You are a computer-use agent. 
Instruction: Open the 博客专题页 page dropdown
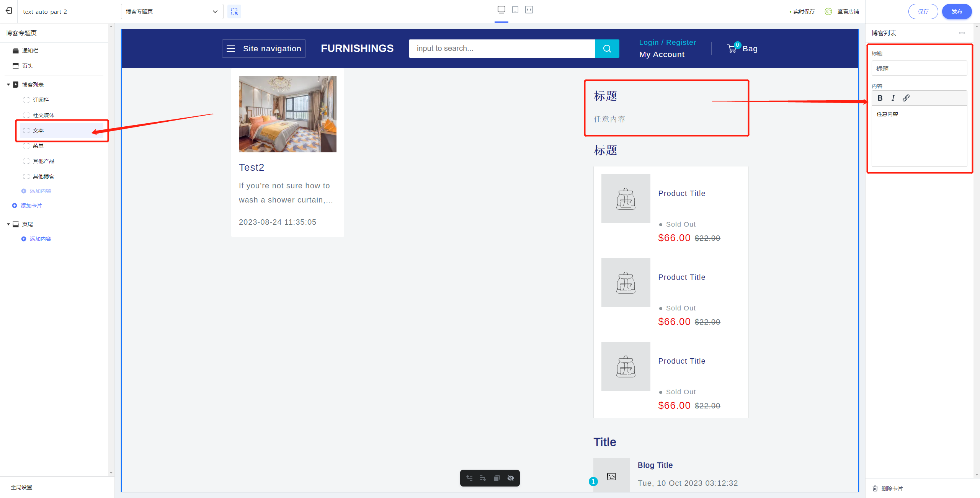click(172, 11)
